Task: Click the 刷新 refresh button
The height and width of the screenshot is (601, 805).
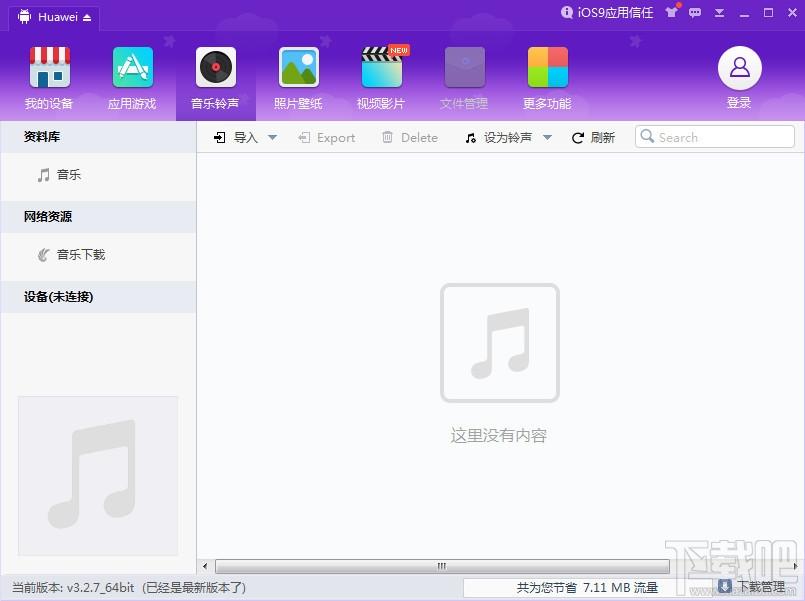Action: point(593,138)
